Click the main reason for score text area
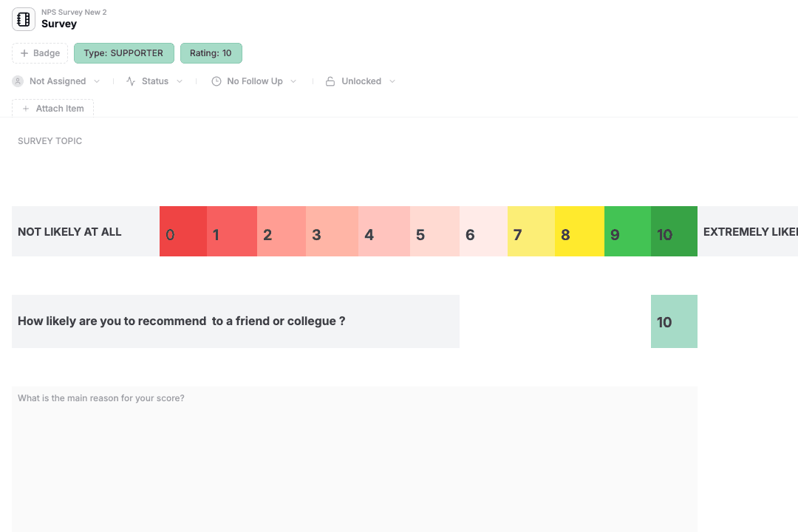 tap(355, 459)
